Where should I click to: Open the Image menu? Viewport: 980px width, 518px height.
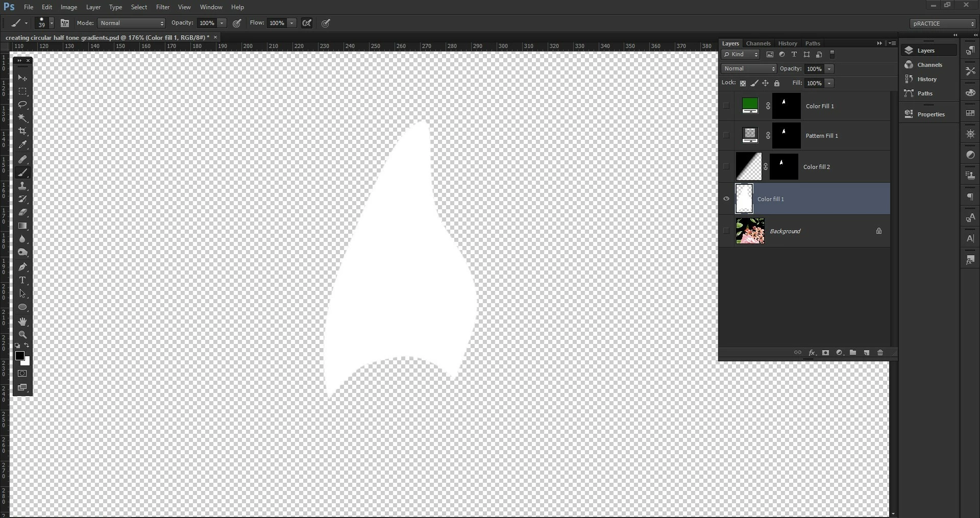point(69,7)
